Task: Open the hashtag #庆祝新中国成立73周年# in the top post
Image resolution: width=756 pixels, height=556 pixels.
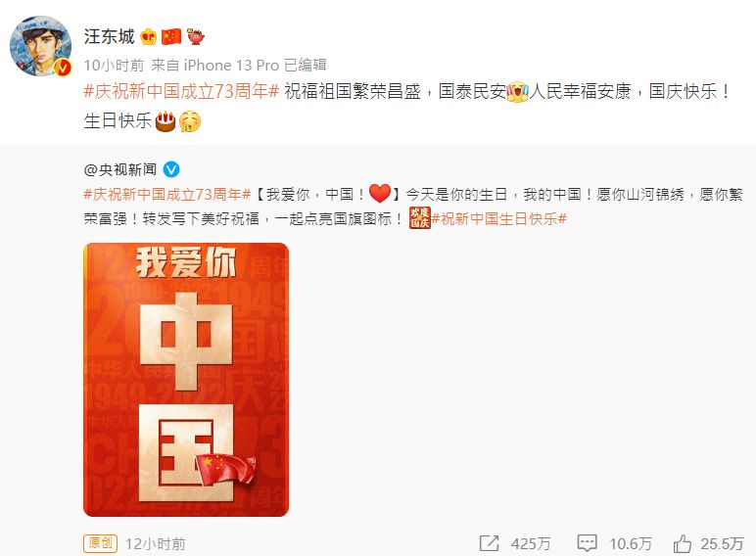Action: point(181,91)
